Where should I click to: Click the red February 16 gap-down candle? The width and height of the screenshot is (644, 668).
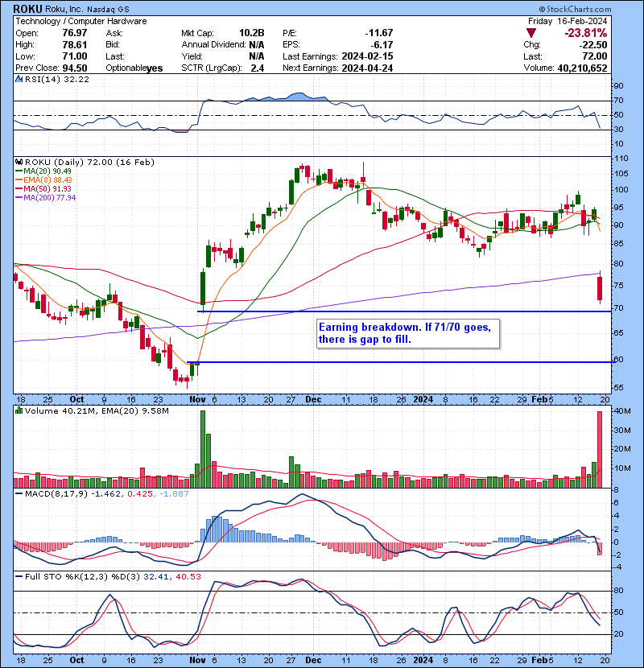click(x=600, y=288)
